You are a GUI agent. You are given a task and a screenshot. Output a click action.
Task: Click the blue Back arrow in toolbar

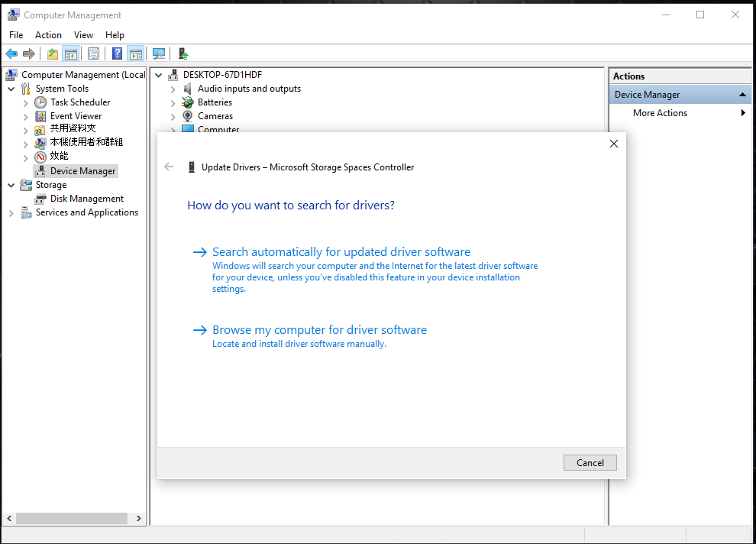11,53
